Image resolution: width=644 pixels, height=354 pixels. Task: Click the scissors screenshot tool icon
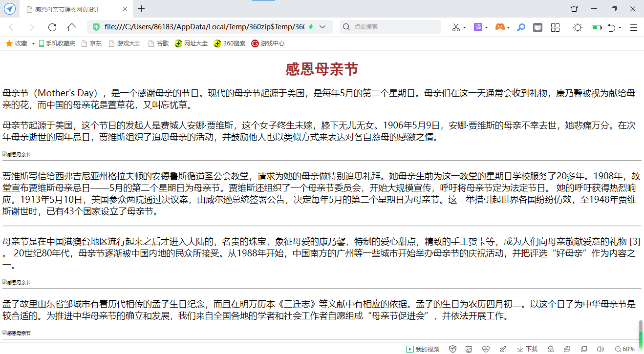456,27
